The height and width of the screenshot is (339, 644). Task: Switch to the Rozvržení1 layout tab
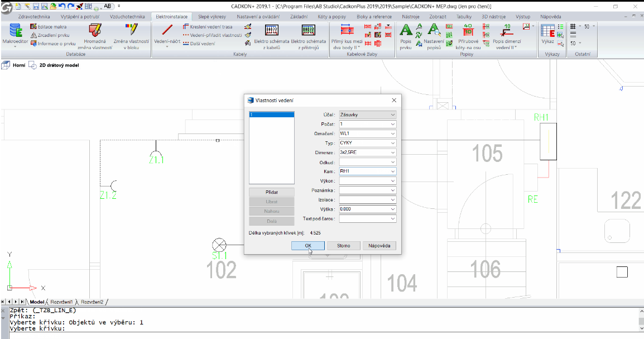61,302
